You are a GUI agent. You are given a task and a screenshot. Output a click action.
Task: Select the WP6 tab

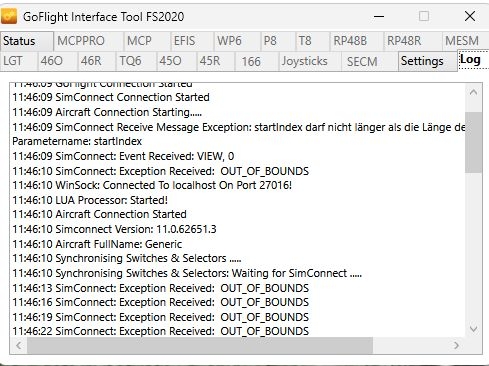pos(237,41)
